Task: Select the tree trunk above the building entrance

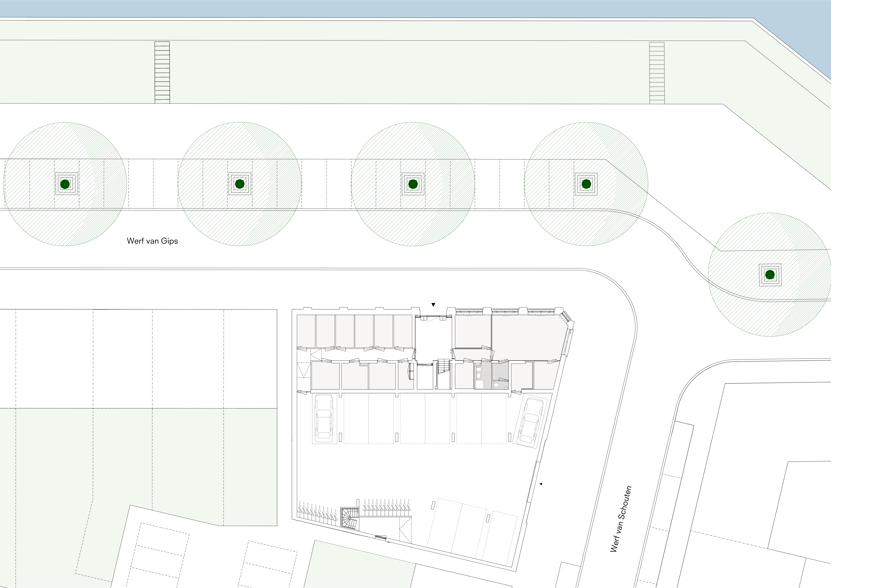Action: (413, 184)
